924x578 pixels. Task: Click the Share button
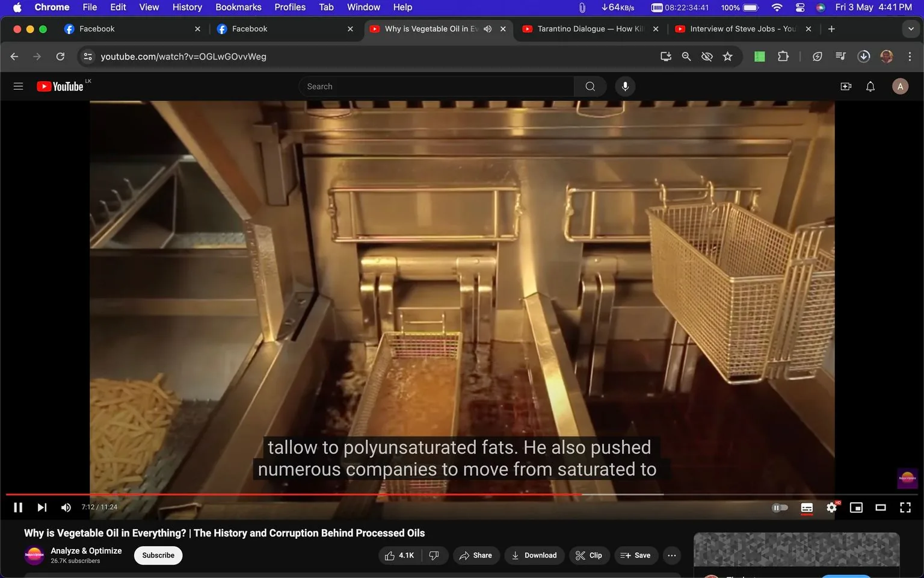click(476, 555)
